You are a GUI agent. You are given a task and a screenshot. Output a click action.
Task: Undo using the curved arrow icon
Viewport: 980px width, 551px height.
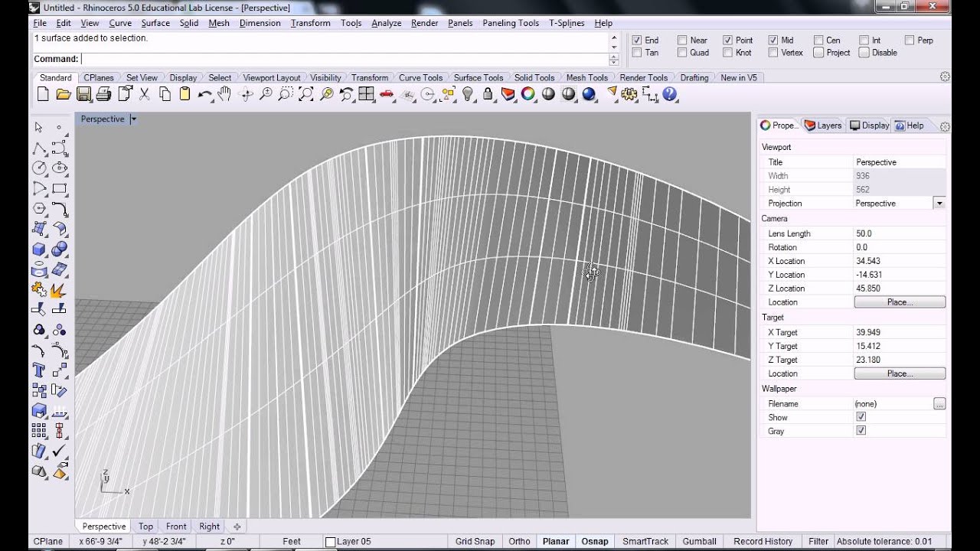coord(204,94)
